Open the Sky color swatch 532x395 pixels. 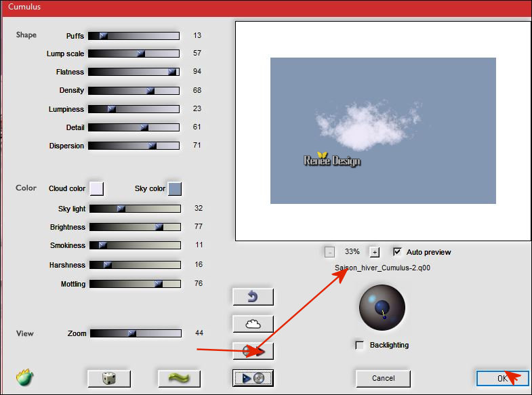tap(175, 189)
